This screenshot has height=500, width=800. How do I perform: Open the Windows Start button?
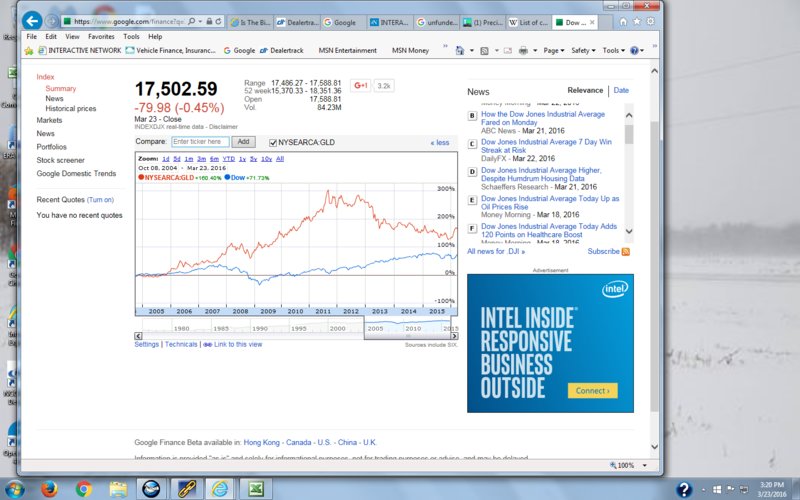[14, 489]
